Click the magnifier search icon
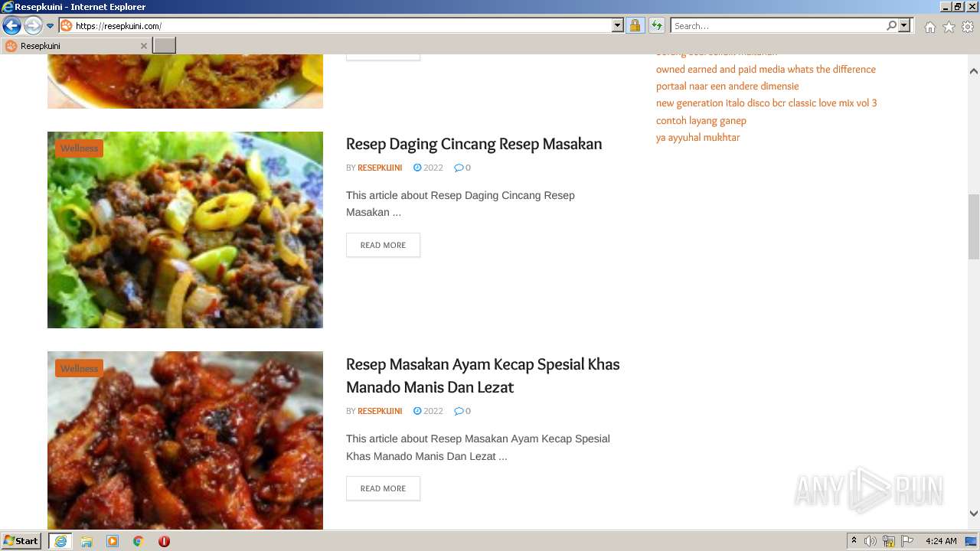Image resolution: width=980 pixels, height=551 pixels. pyautogui.click(x=891, y=25)
